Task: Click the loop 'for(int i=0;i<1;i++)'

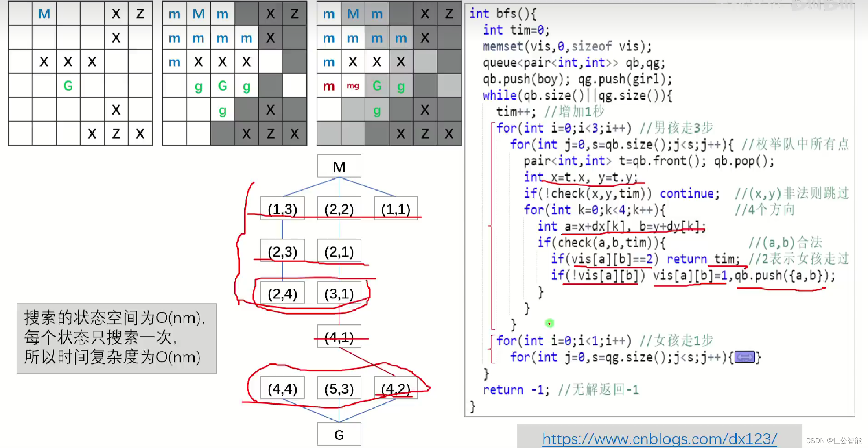Action: 564,340
